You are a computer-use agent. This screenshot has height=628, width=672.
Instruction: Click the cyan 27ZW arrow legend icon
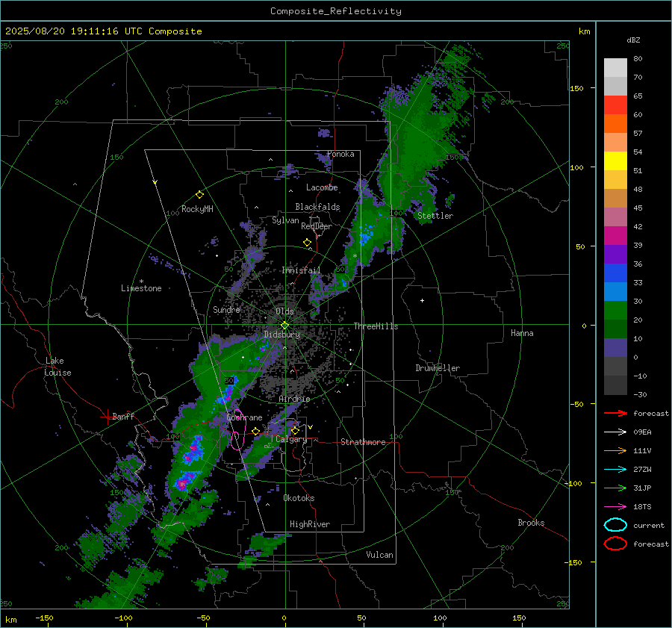[x=615, y=470]
